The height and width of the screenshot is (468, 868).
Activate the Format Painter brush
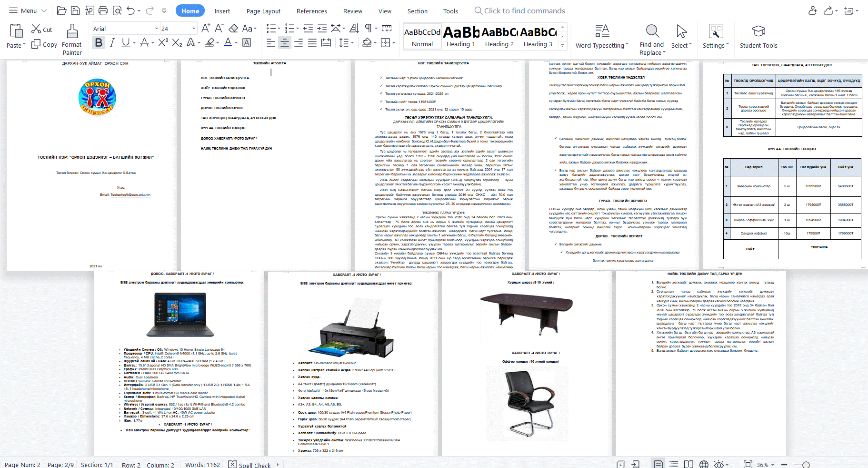point(72,31)
